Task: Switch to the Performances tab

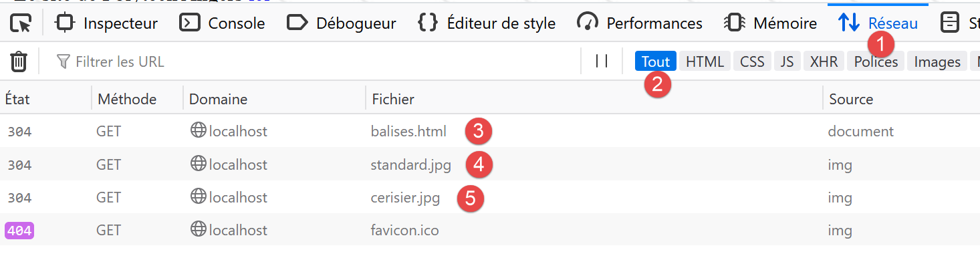Action: click(640, 23)
